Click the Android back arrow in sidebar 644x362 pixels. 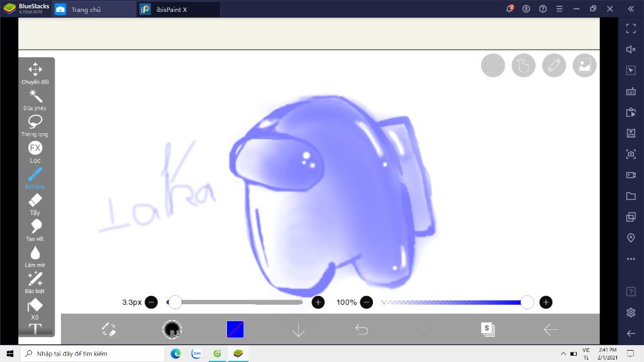click(x=631, y=333)
